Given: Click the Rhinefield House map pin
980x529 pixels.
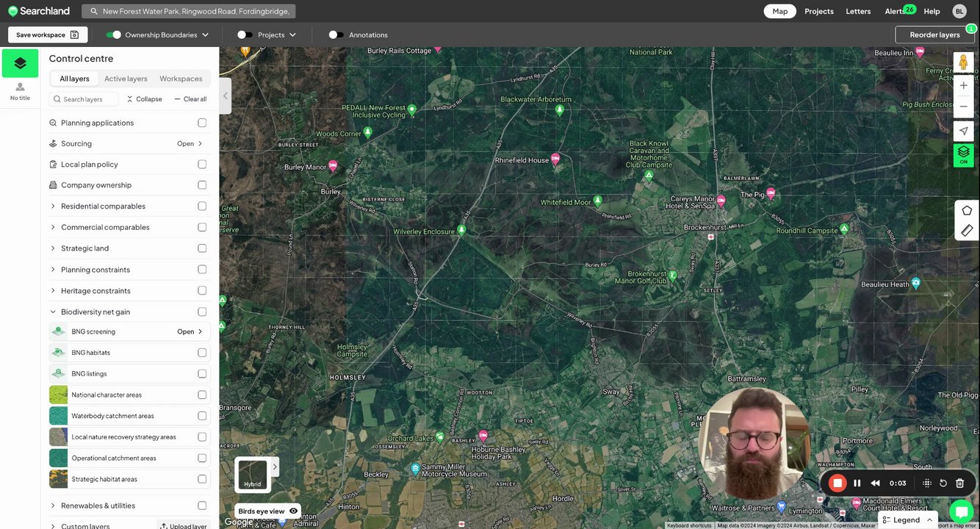Looking at the screenshot, I should click(555, 158).
